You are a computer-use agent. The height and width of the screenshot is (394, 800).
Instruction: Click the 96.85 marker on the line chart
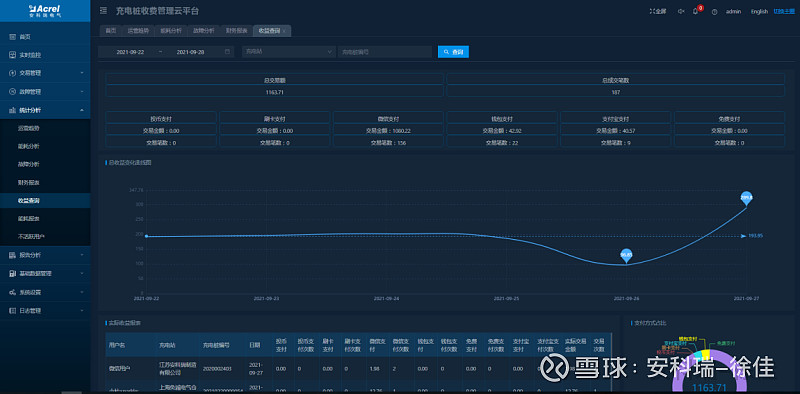click(x=627, y=255)
